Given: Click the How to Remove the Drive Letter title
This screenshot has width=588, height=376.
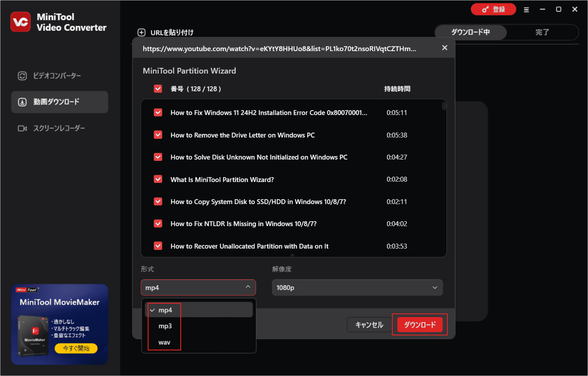Looking at the screenshot, I should pyautogui.click(x=243, y=135).
